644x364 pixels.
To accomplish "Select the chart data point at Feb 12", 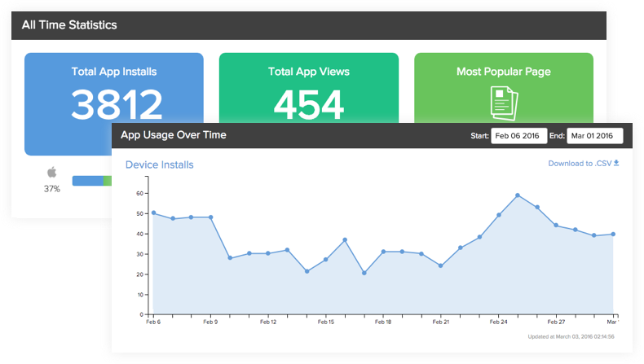I will [268, 253].
